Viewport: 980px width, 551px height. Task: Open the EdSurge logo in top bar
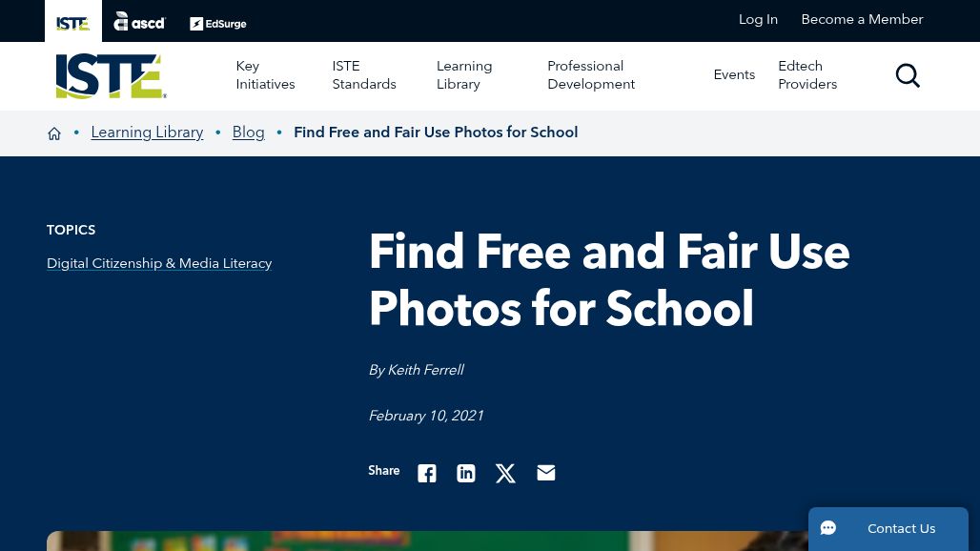click(218, 24)
